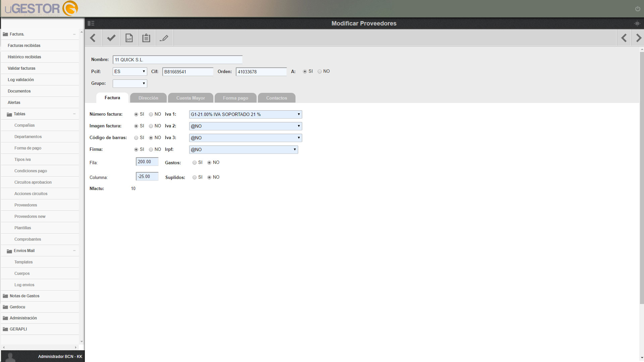
Task: Click the sidebar horizontal scrollbar
Action: [40, 347]
